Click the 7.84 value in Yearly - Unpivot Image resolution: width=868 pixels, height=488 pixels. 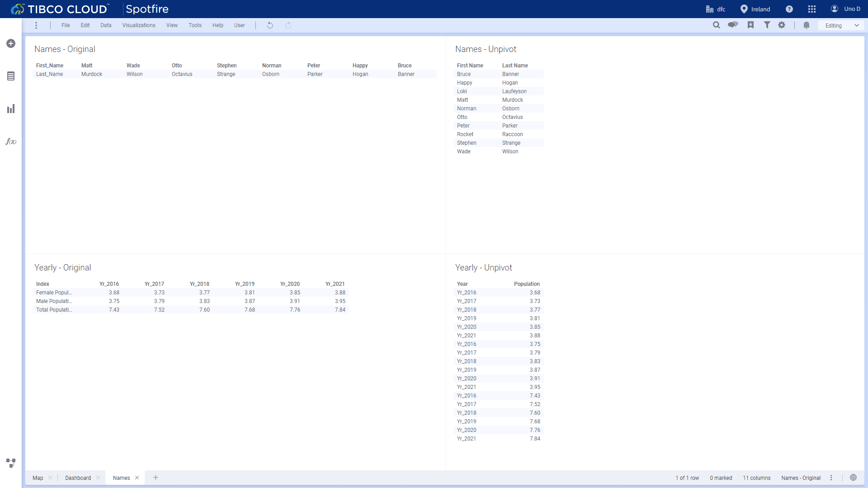click(535, 439)
